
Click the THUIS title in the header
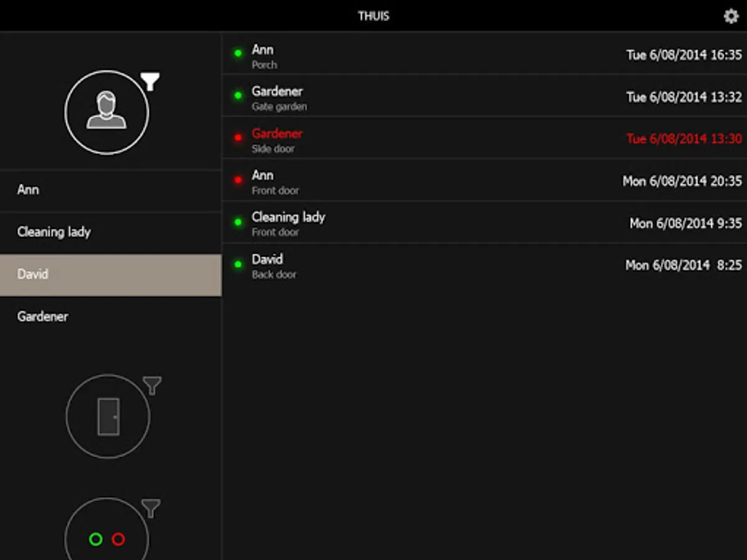coord(374,16)
